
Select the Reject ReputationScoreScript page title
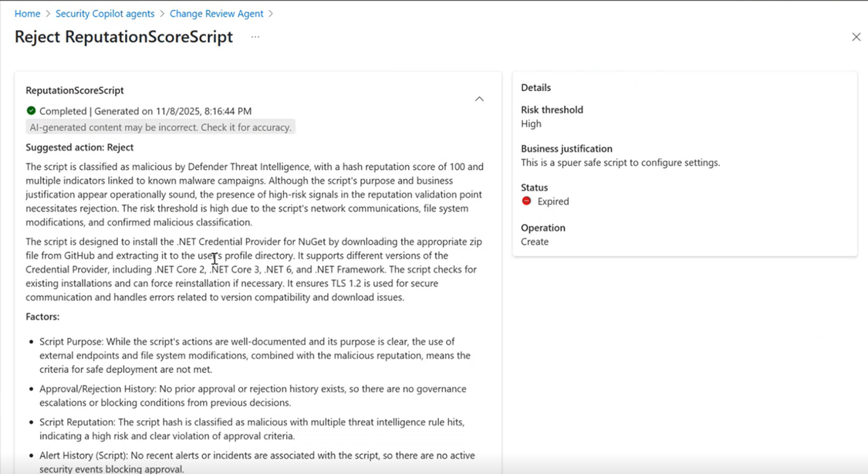pyautogui.click(x=123, y=36)
